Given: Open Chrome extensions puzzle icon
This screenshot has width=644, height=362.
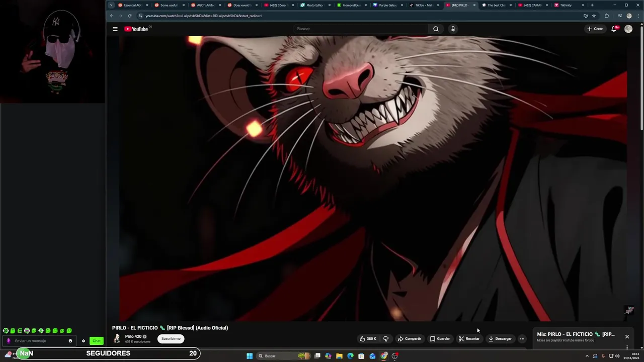Looking at the screenshot, I should click(606, 16).
